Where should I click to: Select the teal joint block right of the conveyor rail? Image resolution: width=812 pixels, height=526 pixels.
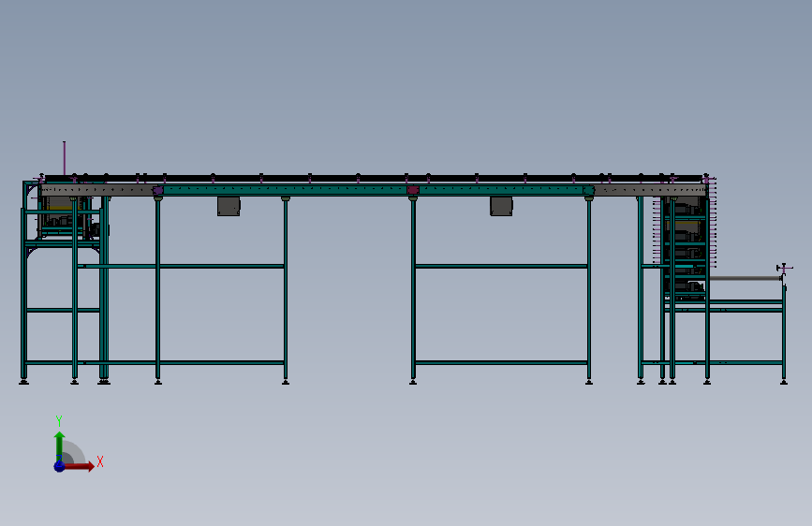[x=589, y=190]
